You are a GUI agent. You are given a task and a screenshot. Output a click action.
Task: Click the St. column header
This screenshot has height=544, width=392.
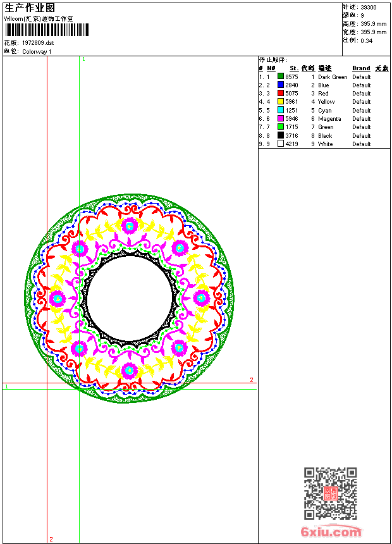pyautogui.click(x=293, y=68)
